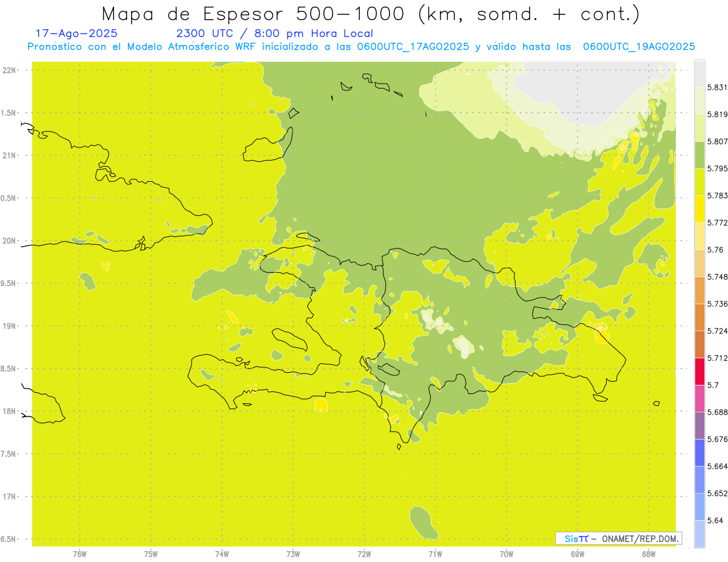
Task: Click the legend value 5.688
Action: [x=717, y=412]
